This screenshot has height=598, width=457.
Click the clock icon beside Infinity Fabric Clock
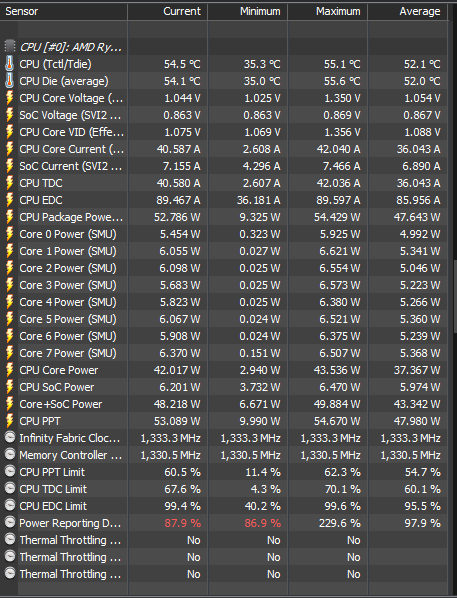(x=10, y=437)
